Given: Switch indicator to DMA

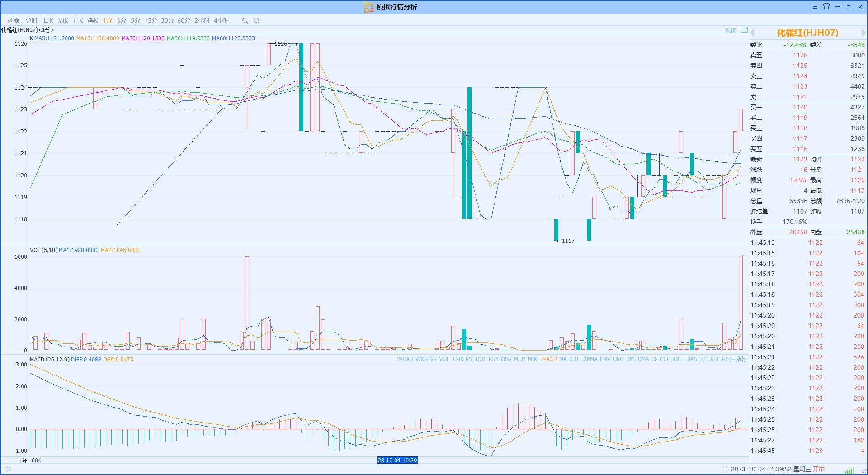Looking at the screenshot, I should click(644, 359).
